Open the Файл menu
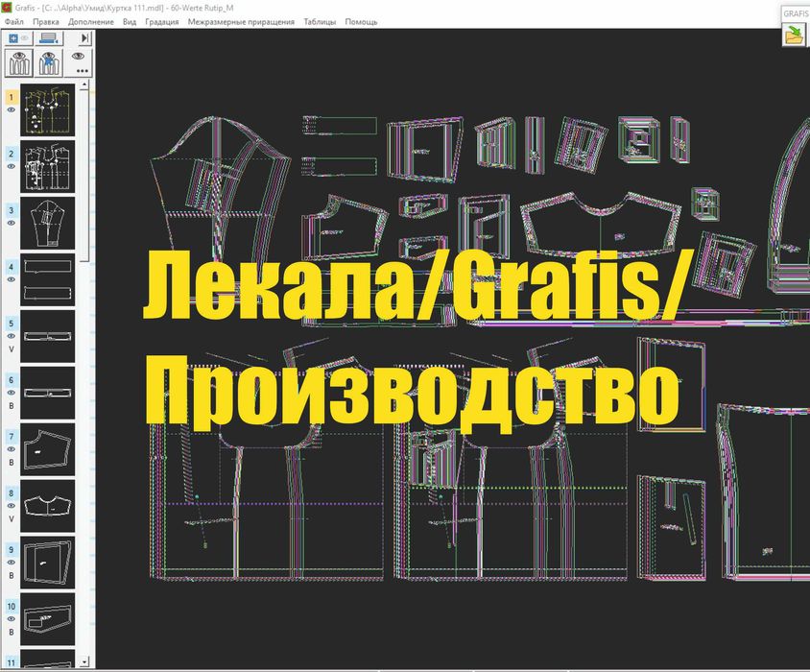Viewport: 810px width, 672px height. pyautogui.click(x=14, y=22)
